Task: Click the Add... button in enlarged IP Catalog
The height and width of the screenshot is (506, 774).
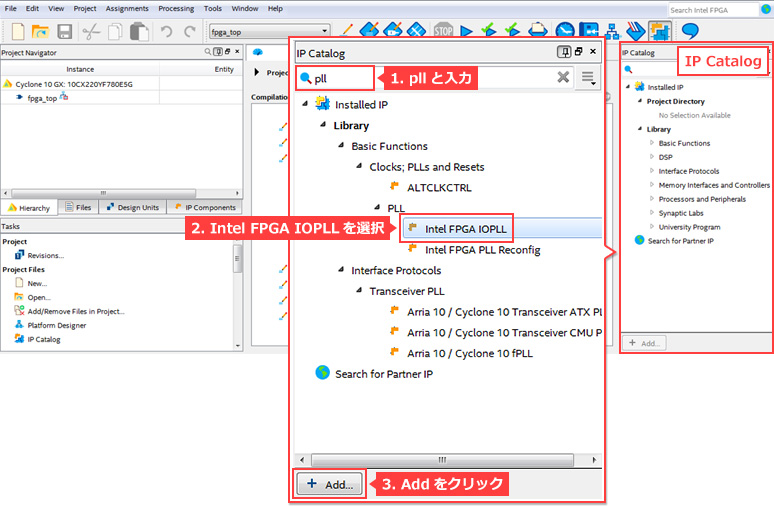Action: 330,484
